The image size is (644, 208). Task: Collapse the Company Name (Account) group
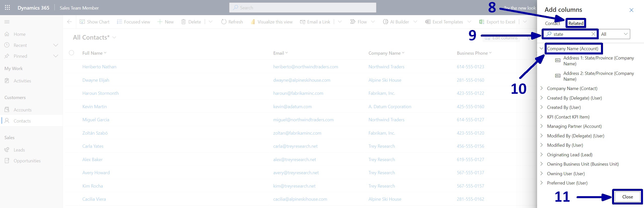pos(541,48)
